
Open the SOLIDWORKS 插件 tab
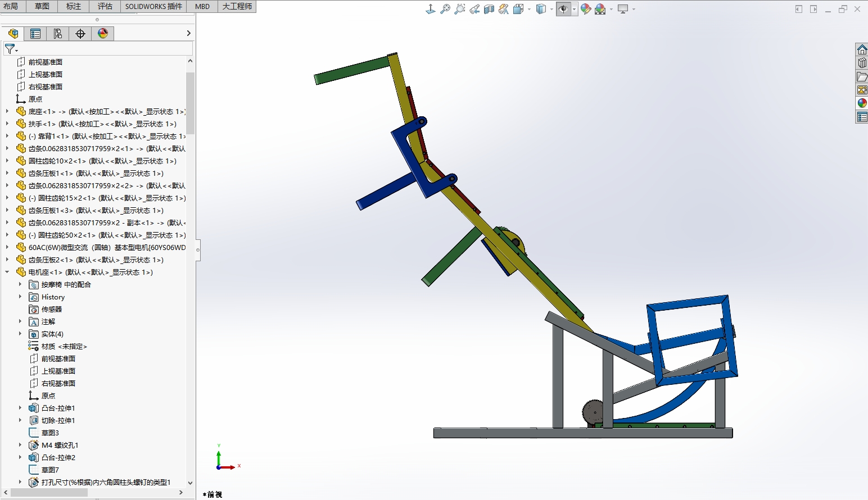coord(153,6)
